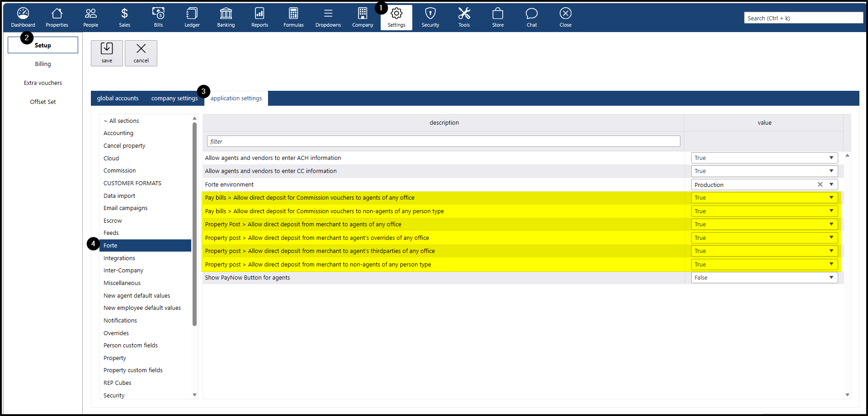
Task: Click the save button
Action: tap(107, 53)
